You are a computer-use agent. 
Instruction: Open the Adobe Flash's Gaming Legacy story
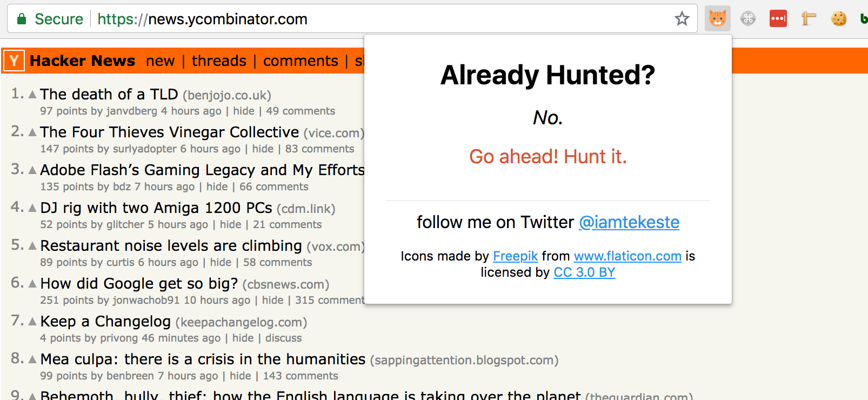pos(202,170)
